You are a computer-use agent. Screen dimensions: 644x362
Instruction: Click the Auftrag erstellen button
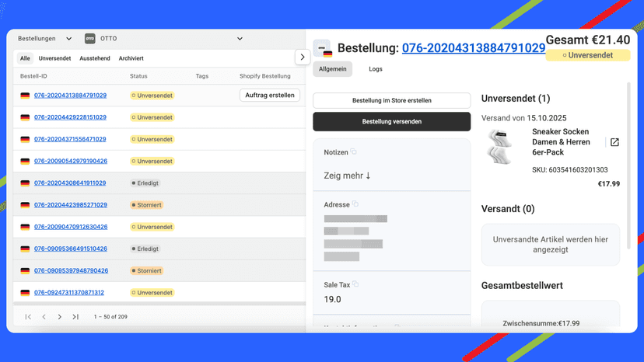[270, 96]
